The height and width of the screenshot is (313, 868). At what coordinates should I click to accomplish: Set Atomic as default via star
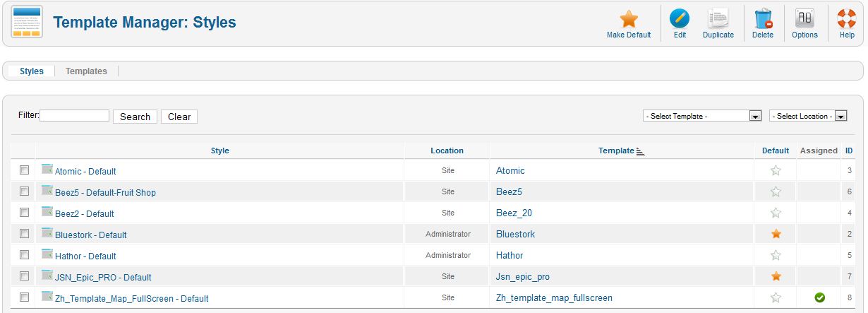click(776, 170)
